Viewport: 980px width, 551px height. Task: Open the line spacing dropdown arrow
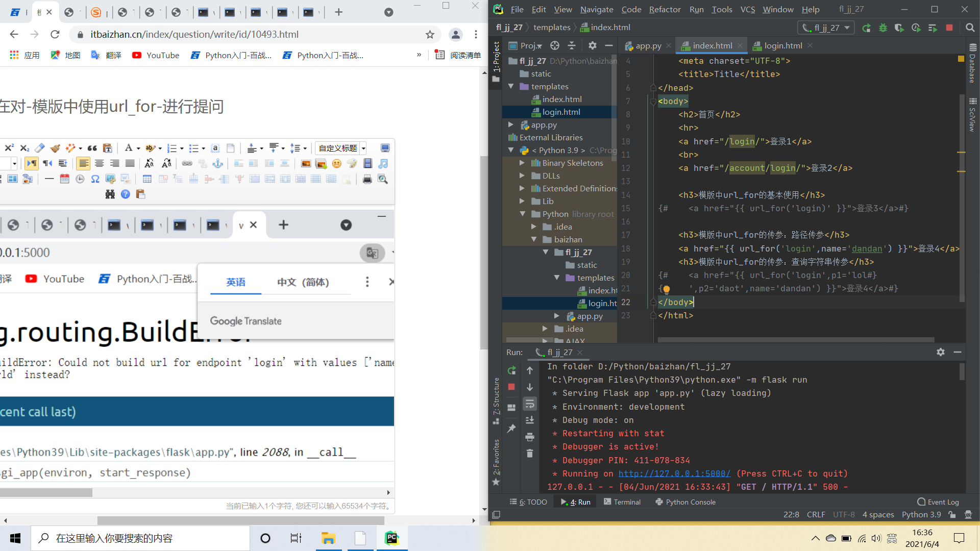tap(305, 148)
